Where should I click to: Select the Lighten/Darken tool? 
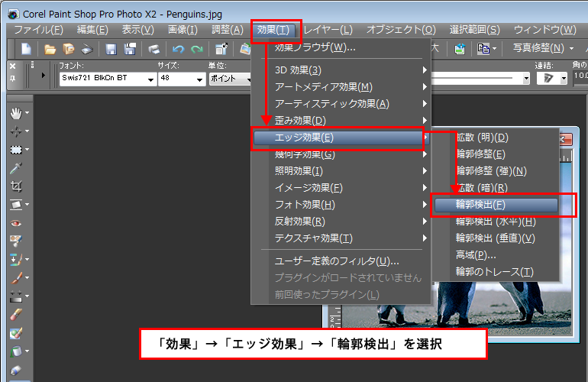[16, 296]
